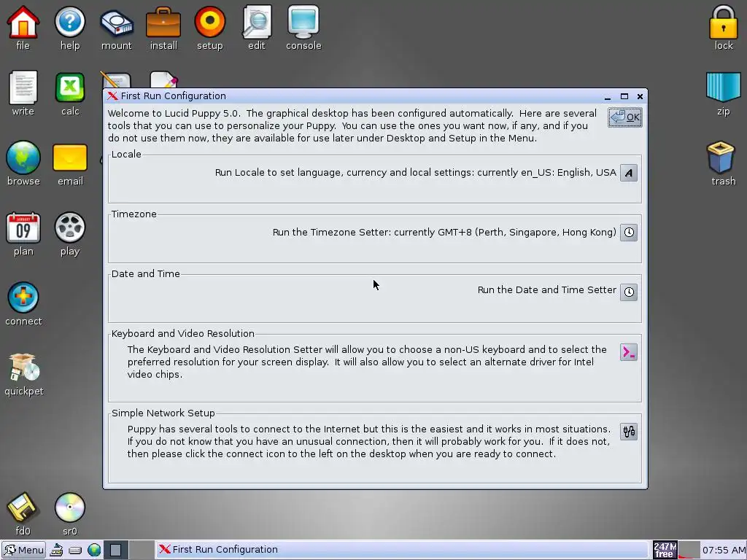This screenshot has width=747, height=560.
Task: Click the 07:55 AM taskbar clock
Action: 723,550
